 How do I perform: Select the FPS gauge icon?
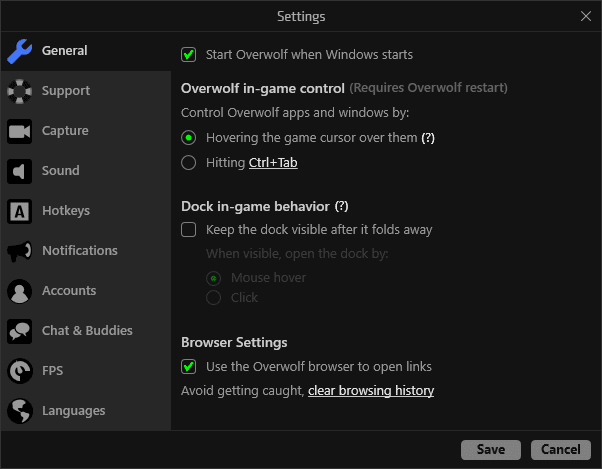(20, 371)
